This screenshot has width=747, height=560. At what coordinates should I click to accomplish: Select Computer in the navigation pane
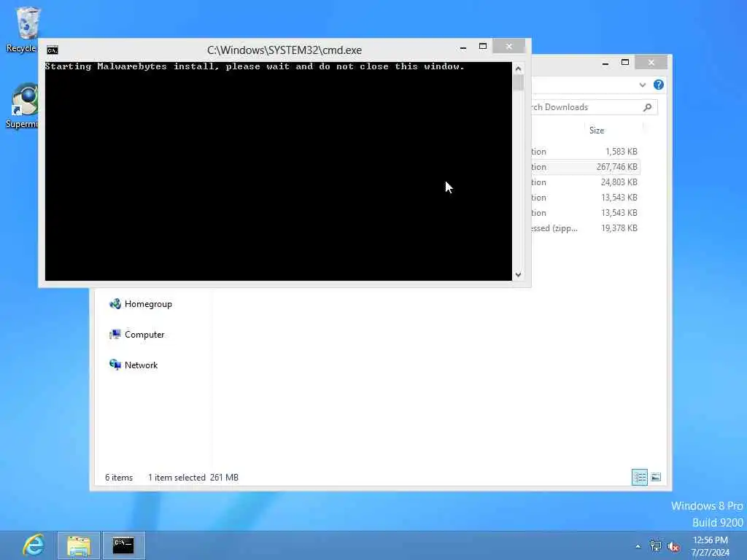144,334
